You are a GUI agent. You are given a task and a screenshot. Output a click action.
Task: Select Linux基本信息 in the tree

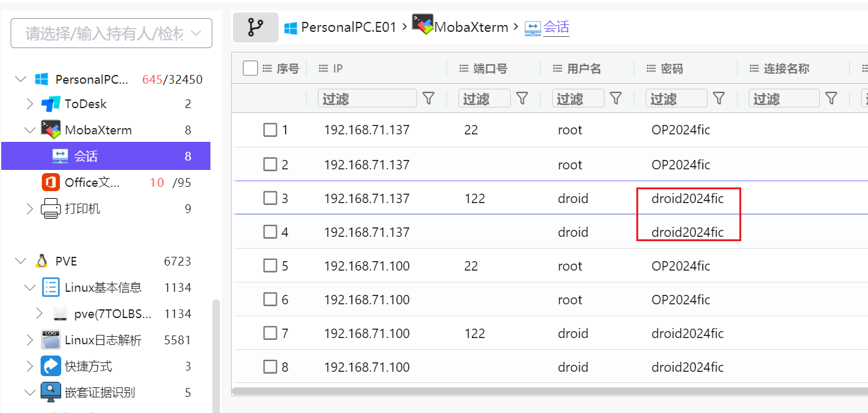(x=103, y=287)
